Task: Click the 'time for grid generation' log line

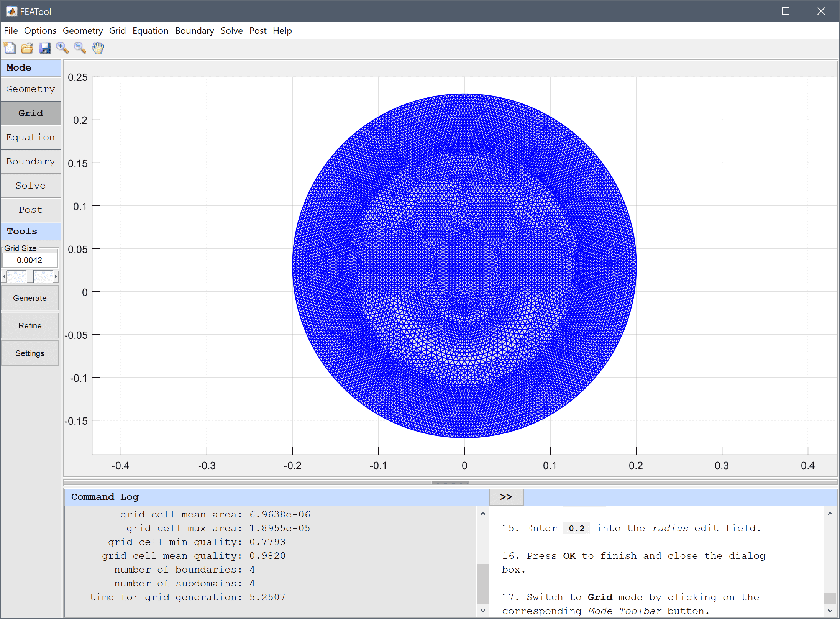Action: click(x=188, y=598)
